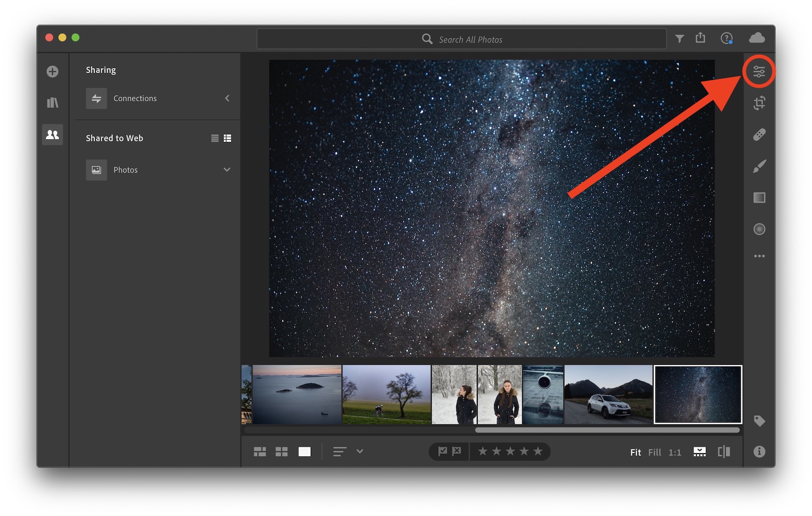Expand the Photos shared list
Viewport: 812px width, 516px height.
click(x=227, y=170)
